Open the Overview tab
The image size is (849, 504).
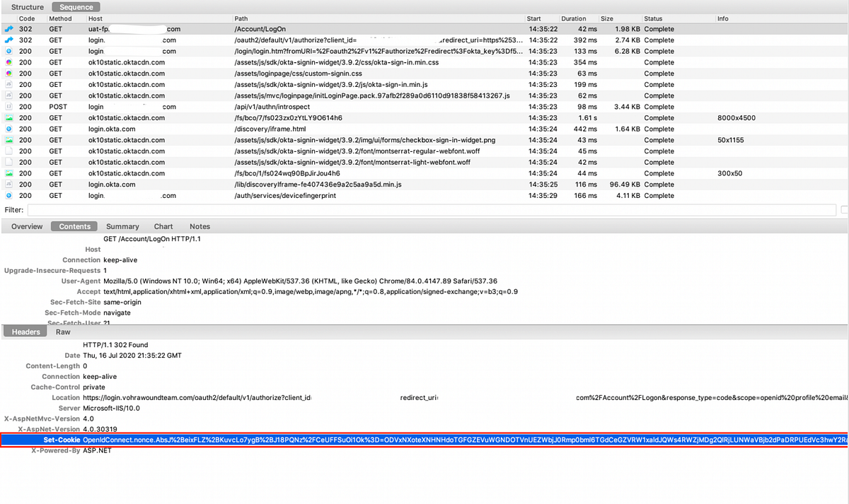[x=26, y=226]
